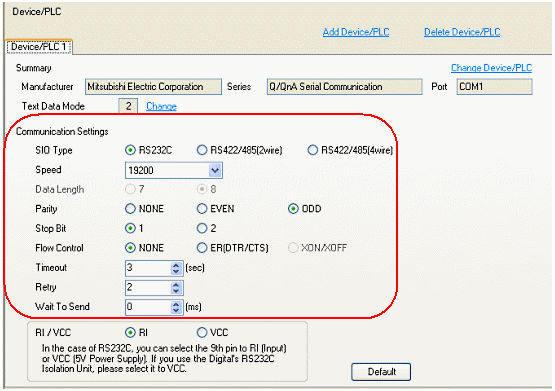Decrease Wait To Send with down arrow
This screenshot has height=391, width=555.
click(x=176, y=310)
